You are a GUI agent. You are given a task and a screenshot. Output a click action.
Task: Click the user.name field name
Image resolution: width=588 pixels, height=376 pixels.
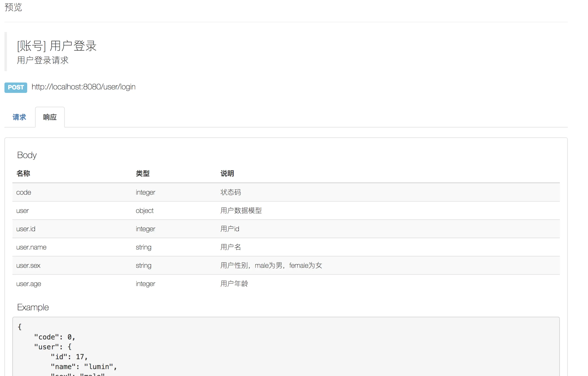[31, 247]
